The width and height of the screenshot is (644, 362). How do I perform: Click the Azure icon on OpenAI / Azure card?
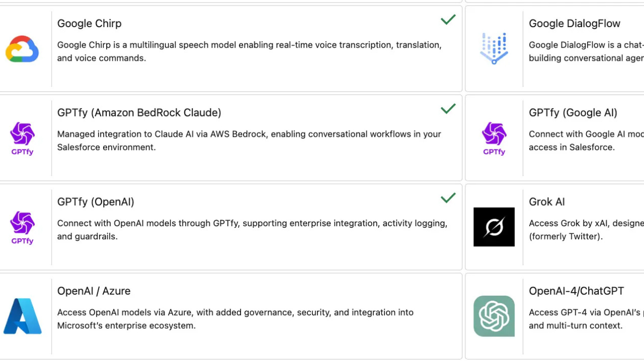[x=23, y=316]
